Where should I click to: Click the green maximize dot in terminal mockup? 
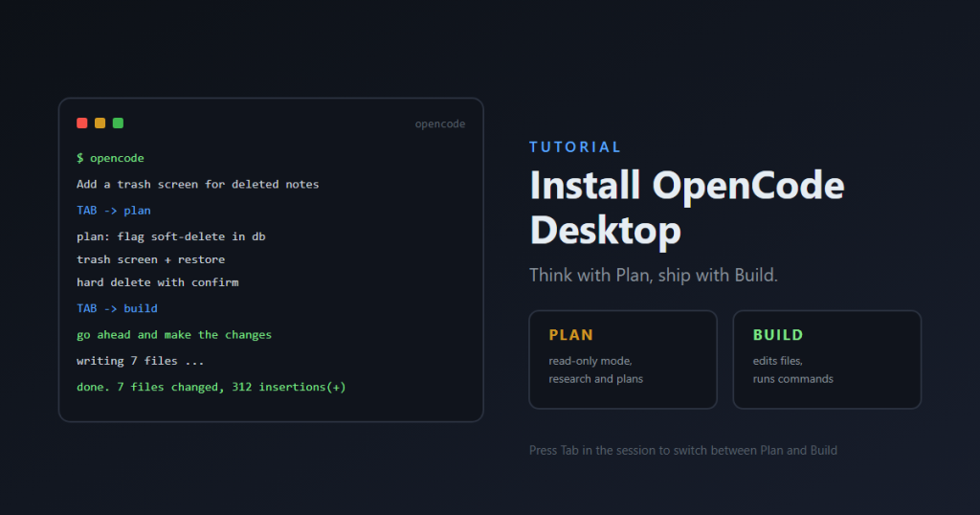tap(118, 123)
